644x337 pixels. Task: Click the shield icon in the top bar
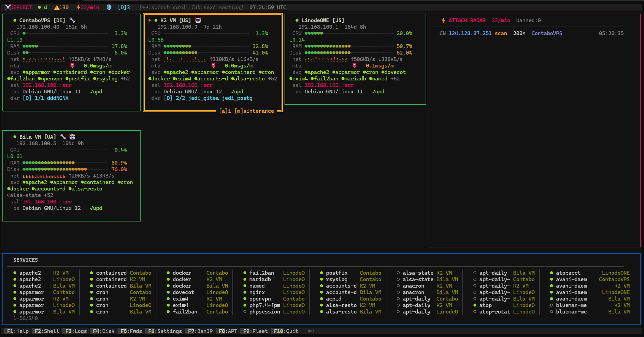coord(109,7)
